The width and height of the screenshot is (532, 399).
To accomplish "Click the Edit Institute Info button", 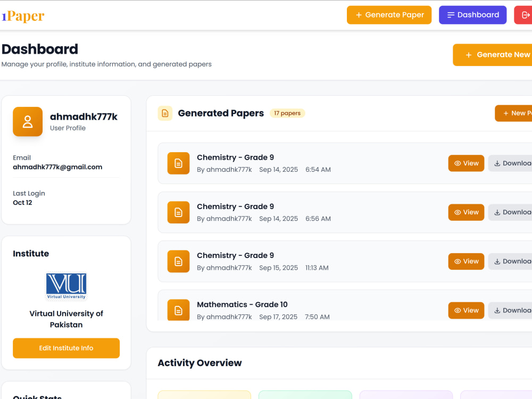I will tap(66, 348).
